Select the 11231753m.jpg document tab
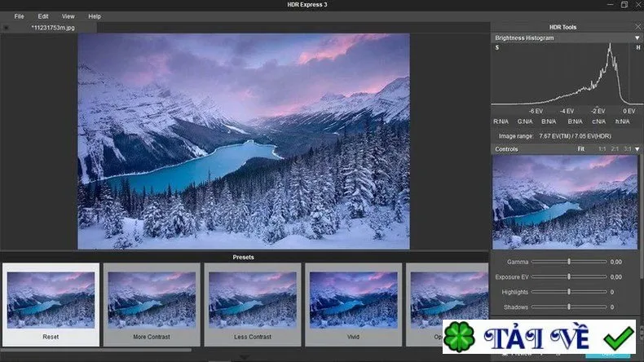Viewport: 644px width, 362px height. tap(53, 28)
